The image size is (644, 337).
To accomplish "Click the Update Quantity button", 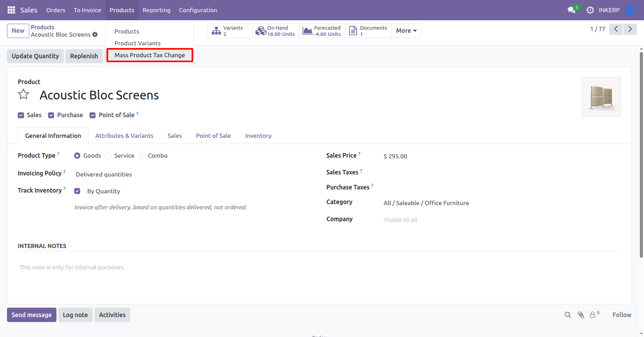I will click(35, 56).
